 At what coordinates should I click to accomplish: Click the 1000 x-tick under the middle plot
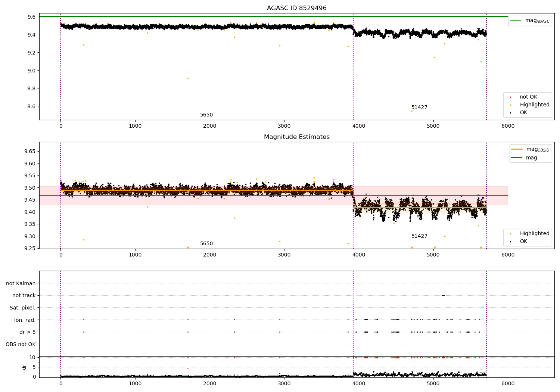(135, 255)
